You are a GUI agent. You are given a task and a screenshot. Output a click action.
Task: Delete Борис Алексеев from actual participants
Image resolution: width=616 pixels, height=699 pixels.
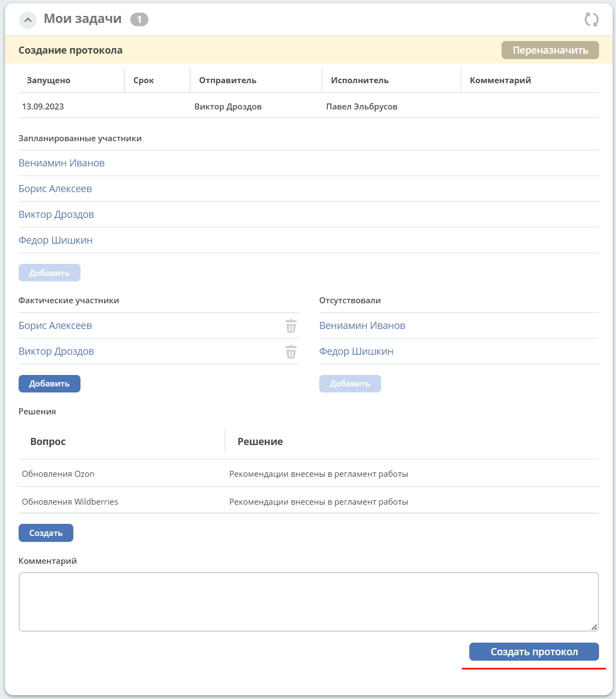[x=291, y=326]
